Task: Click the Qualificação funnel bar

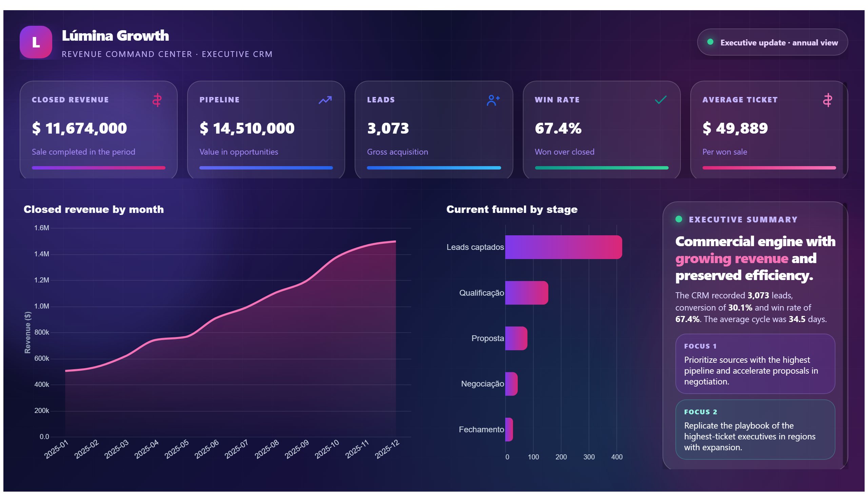Action: [526, 293]
